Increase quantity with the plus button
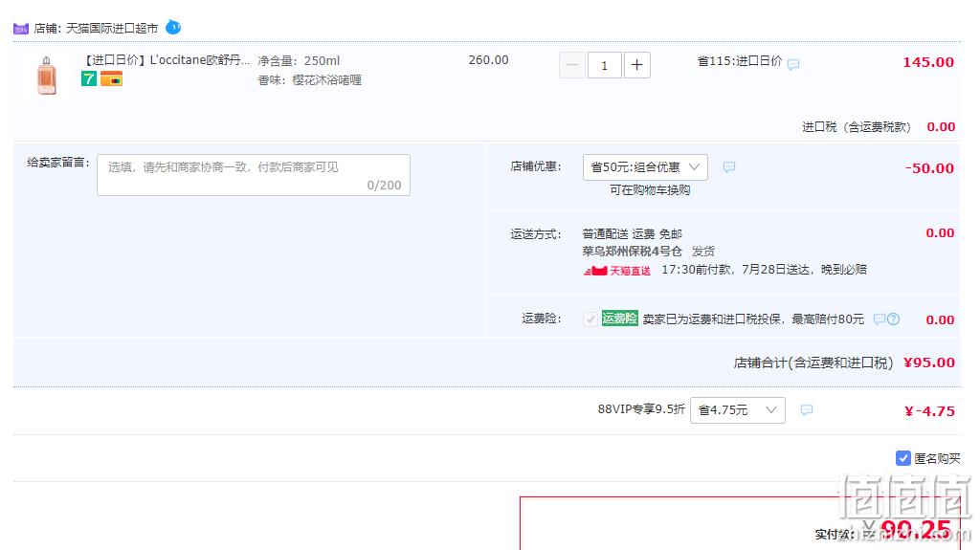This screenshot has width=980, height=550. (636, 65)
